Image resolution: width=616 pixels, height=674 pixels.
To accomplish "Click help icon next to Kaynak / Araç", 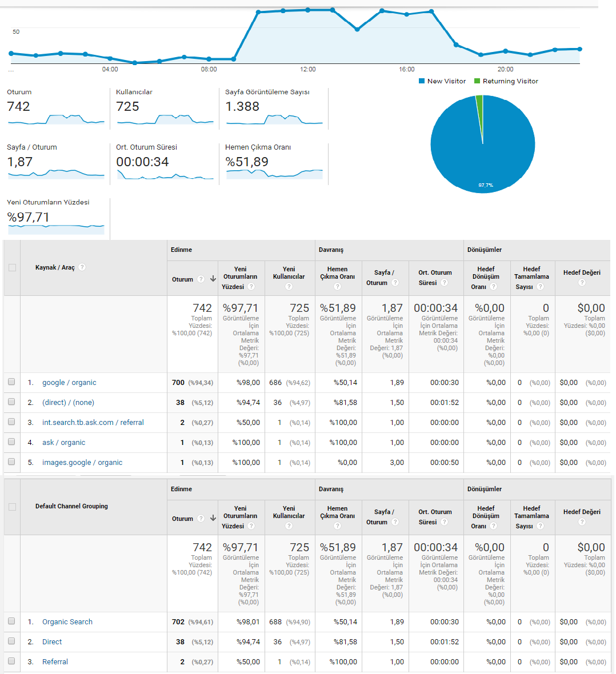I will tap(82, 267).
